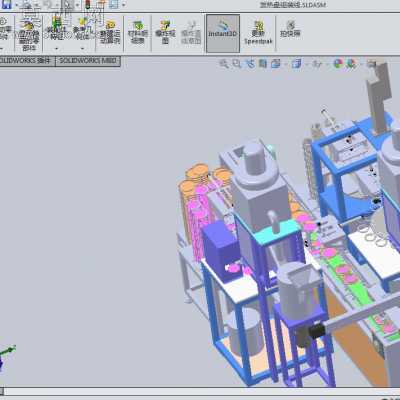Click the Apply Scene icon
Screen dimensions: 400x400
tap(351, 63)
